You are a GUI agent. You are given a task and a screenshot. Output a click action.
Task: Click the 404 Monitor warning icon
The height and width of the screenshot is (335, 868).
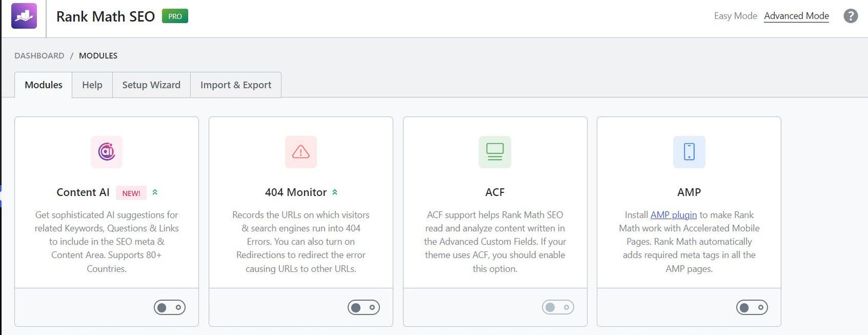[301, 151]
